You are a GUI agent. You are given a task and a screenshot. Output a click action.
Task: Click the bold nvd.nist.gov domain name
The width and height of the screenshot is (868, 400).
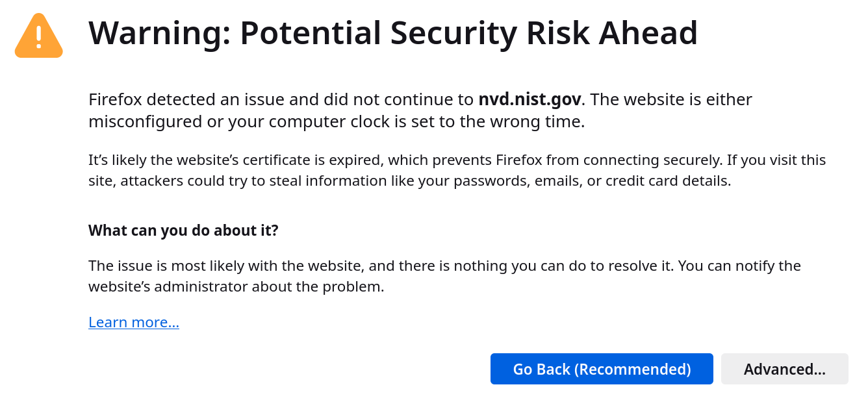click(x=529, y=99)
